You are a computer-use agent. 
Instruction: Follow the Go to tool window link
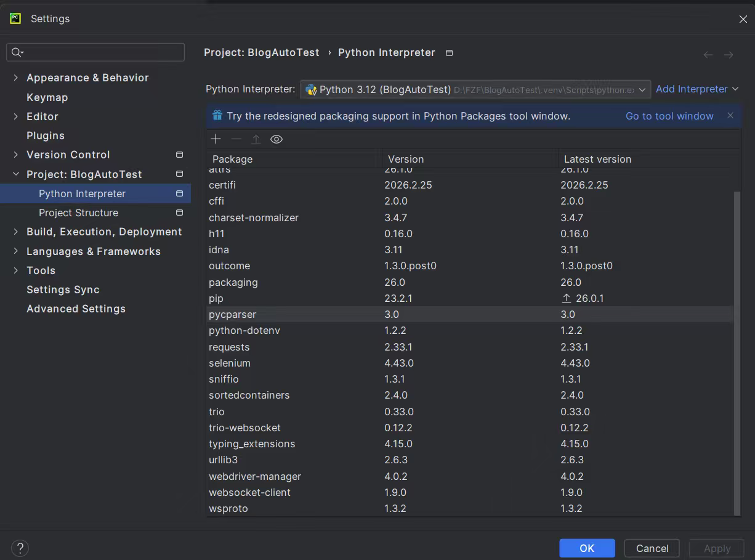(x=669, y=116)
